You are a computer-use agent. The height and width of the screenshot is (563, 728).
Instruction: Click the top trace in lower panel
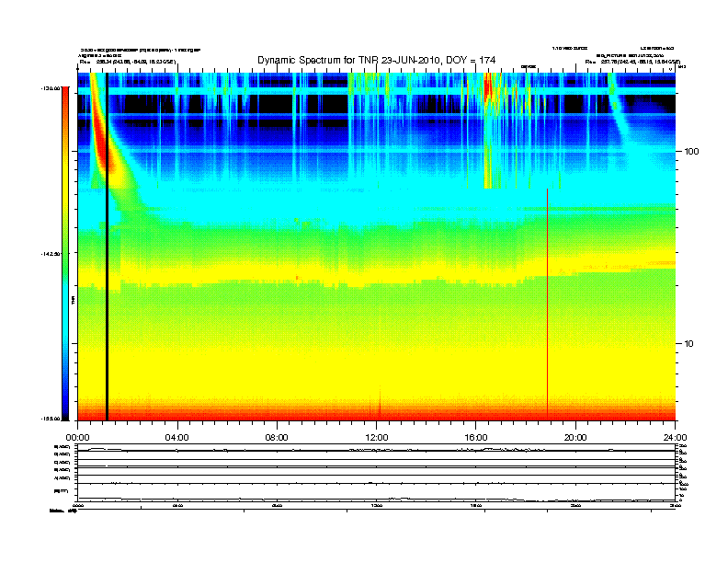pos(376,450)
